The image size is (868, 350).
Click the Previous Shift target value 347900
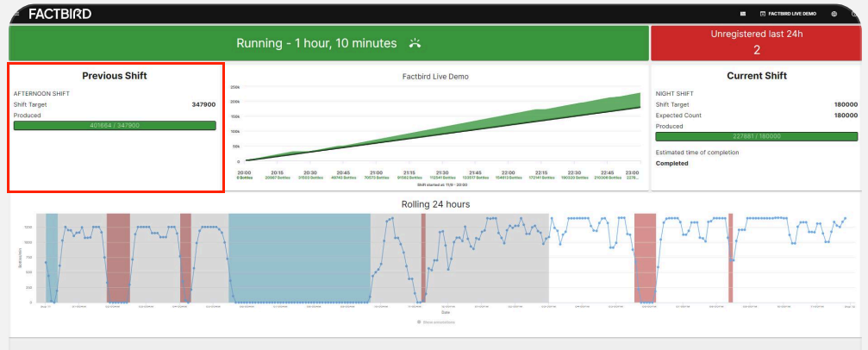203,104
